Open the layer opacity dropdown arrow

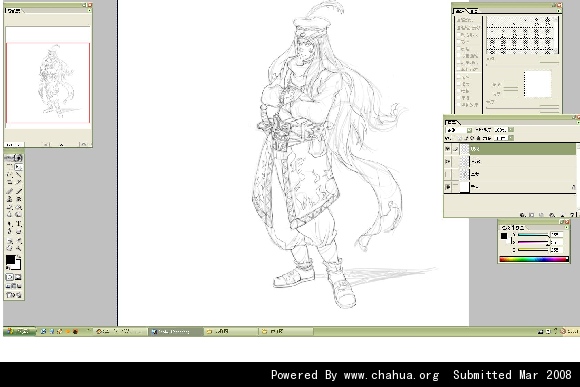coord(511,129)
